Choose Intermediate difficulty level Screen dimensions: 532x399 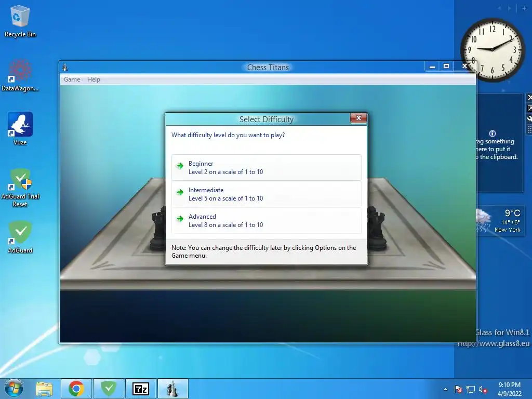267,194
